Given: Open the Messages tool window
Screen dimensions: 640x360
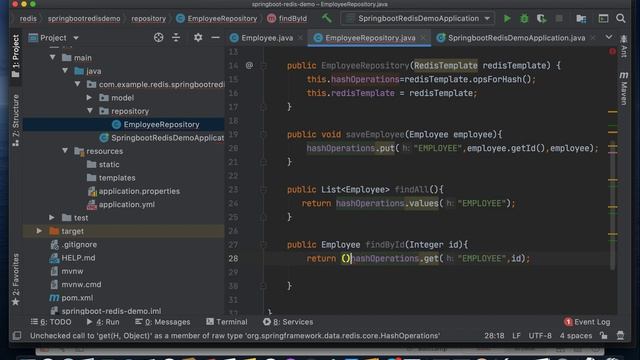Looking at the screenshot, I should click(x=162, y=322).
